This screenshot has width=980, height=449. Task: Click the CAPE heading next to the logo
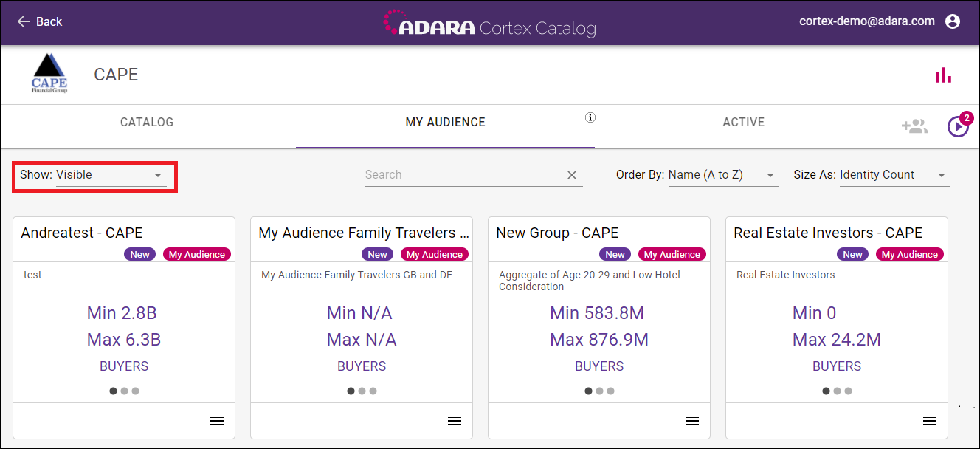point(116,75)
